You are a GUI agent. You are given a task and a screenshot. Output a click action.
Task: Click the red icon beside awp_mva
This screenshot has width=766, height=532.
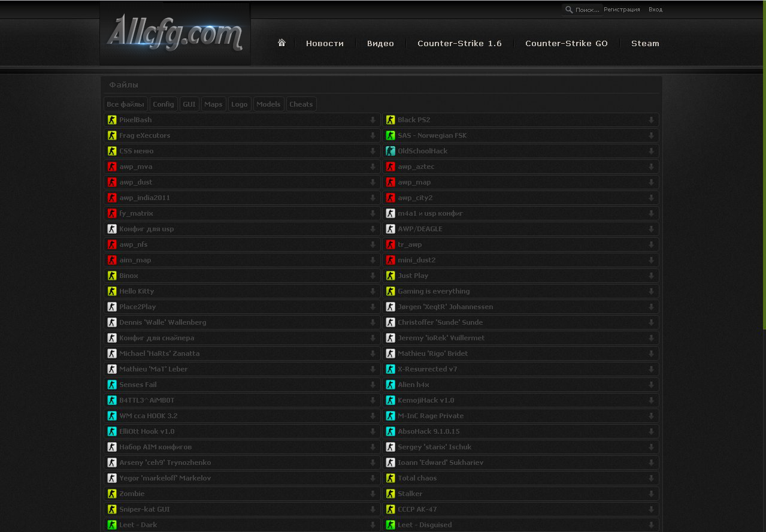[x=112, y=167]
